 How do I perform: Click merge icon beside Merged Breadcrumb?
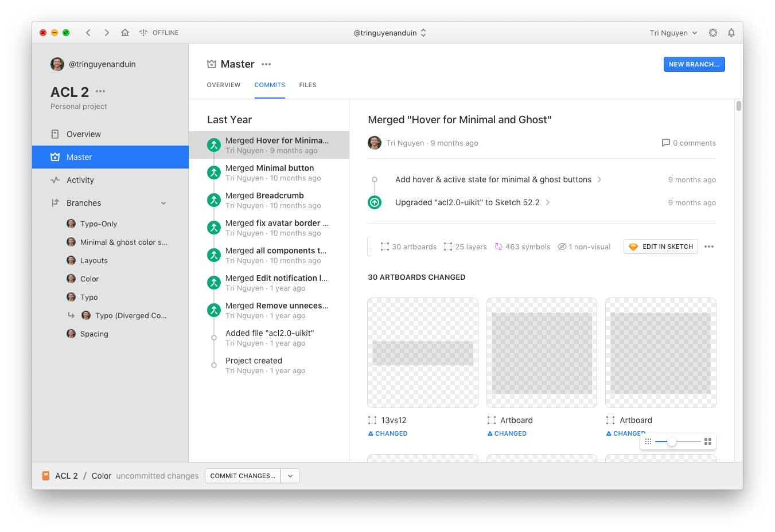214,200
